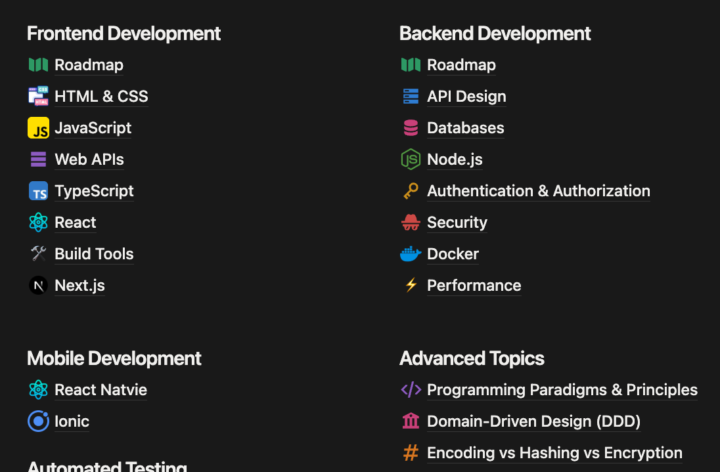Open the API Design page
This screenshot has width=720, height=472.
click(467, 96)
